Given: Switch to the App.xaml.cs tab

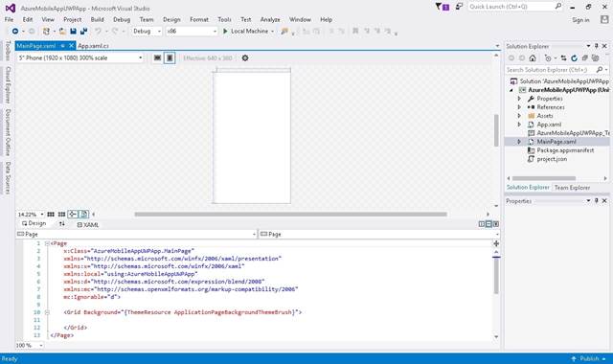Looking at the screenshot, I should click(93, 46).
